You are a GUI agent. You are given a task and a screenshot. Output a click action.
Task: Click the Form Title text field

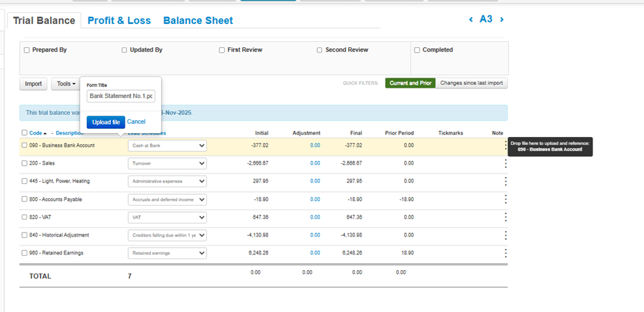121,97
